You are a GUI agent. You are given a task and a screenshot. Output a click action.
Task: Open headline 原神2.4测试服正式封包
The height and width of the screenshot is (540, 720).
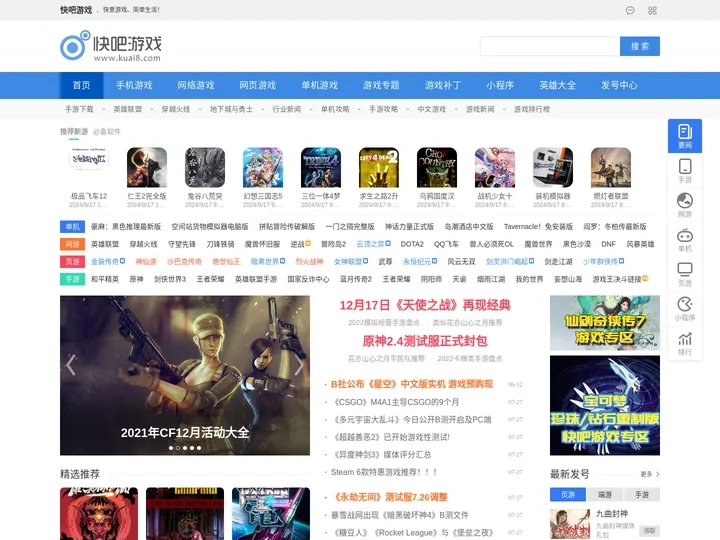coord(425,341)
